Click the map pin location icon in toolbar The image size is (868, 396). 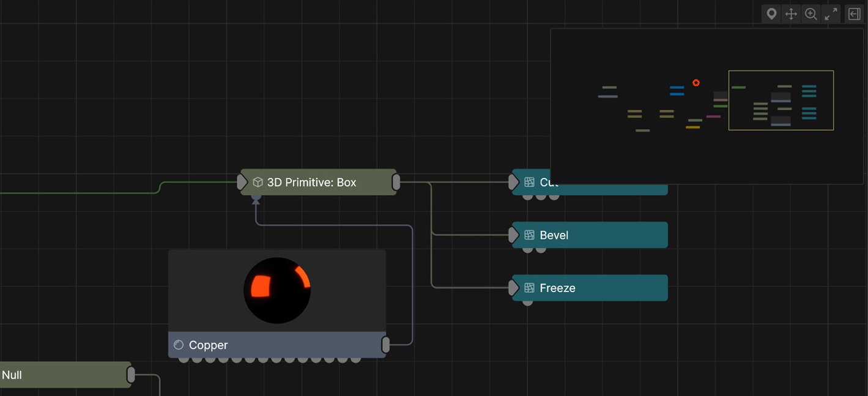coord(771,13)
